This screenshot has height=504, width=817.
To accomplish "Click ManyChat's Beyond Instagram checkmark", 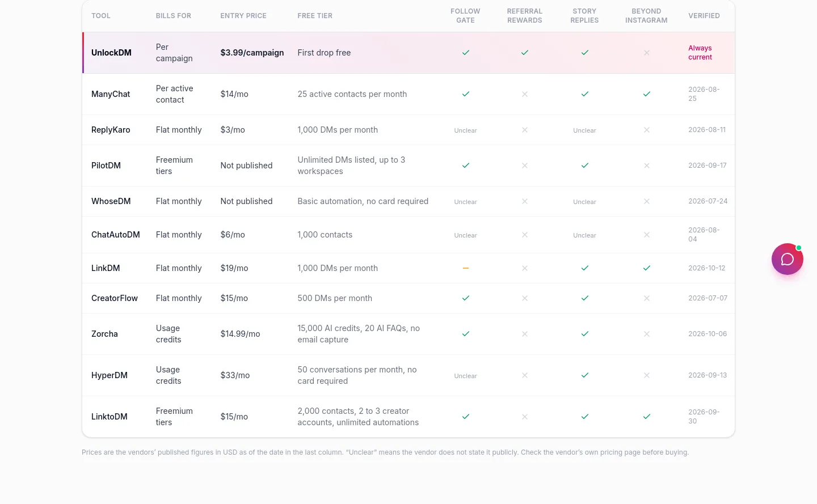I will coord(647,94).
